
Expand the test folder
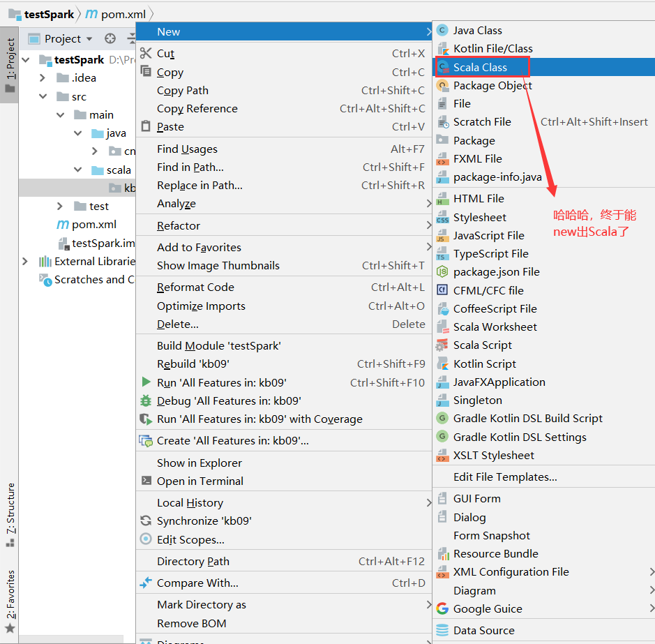[x=60, y=206]
